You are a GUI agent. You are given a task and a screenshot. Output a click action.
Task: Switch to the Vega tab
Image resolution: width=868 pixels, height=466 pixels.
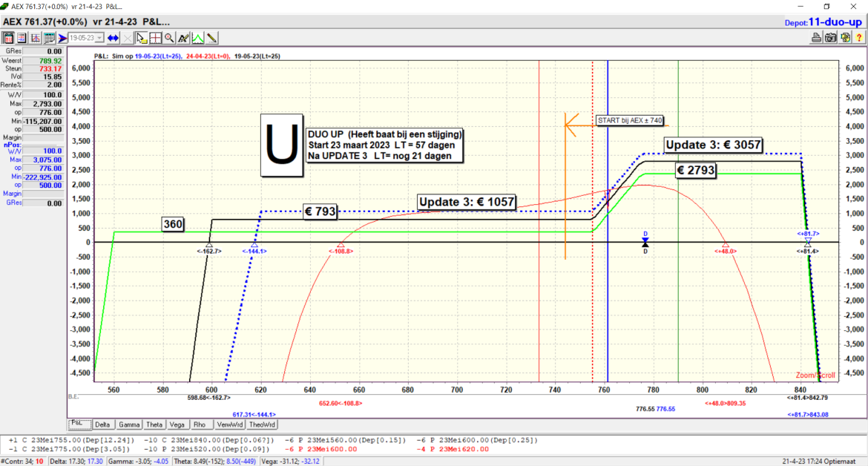click(x=177, y=424)
